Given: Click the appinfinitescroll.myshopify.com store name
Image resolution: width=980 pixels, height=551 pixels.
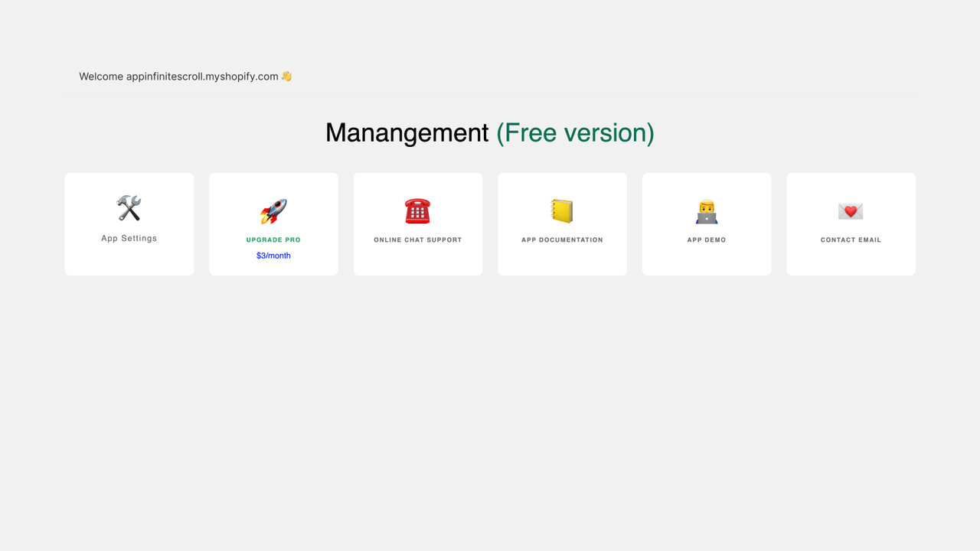Looking at the screenshot, I should (x=201, y=76).
